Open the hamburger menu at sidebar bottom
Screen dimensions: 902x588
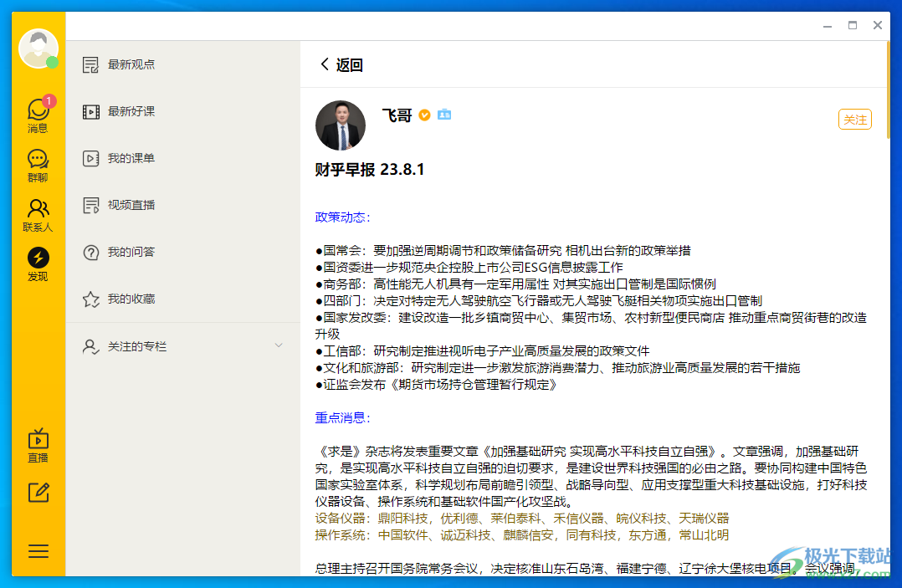[x=38, y=551]
